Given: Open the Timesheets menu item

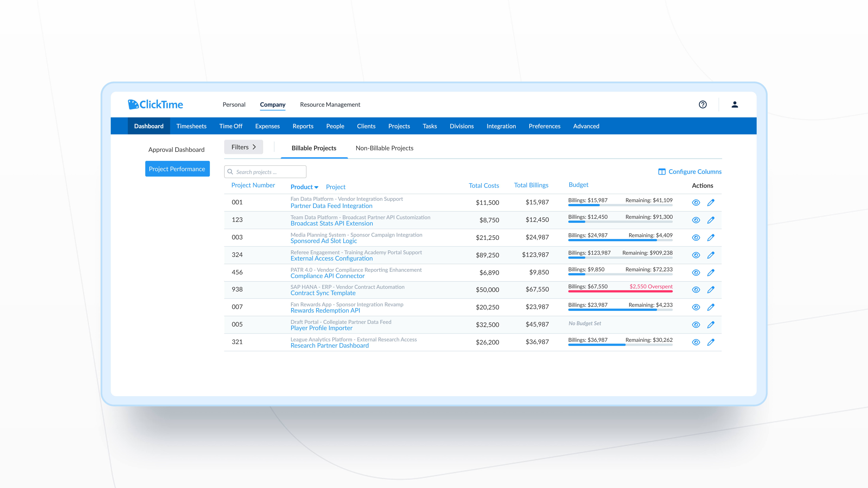Looking at the screenshot, I should [191, 126].
